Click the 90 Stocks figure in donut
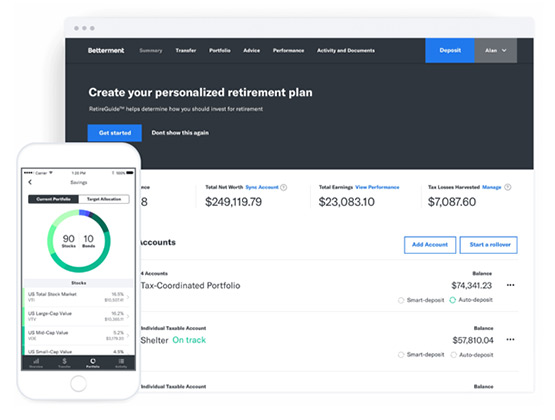This screenshot has width=555, height=420. click(69, 241)
